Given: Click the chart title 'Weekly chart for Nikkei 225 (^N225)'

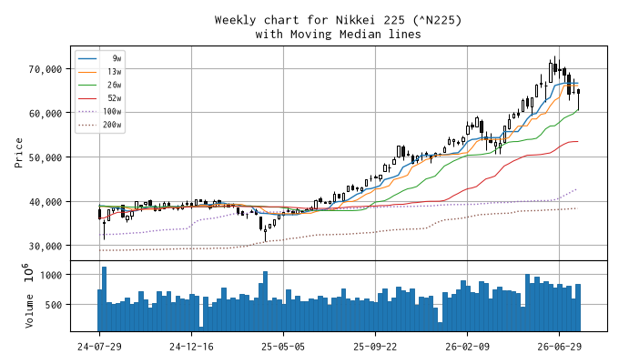Looking at the screenshot, I should coord(338,20).
